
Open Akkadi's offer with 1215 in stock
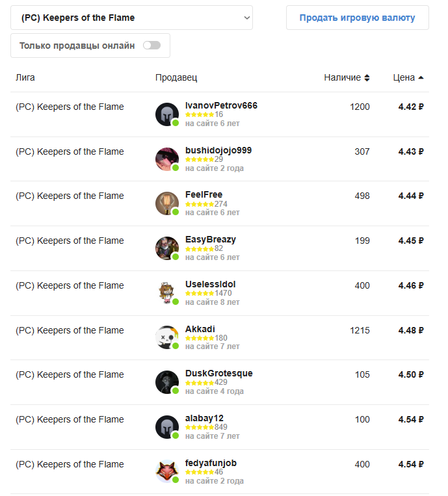pos(360,330)
